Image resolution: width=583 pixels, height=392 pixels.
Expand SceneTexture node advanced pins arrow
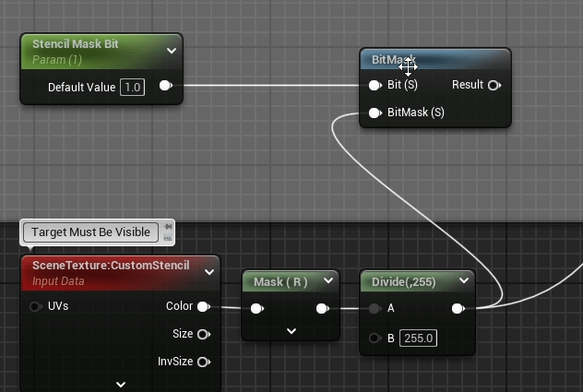point(121,383)
